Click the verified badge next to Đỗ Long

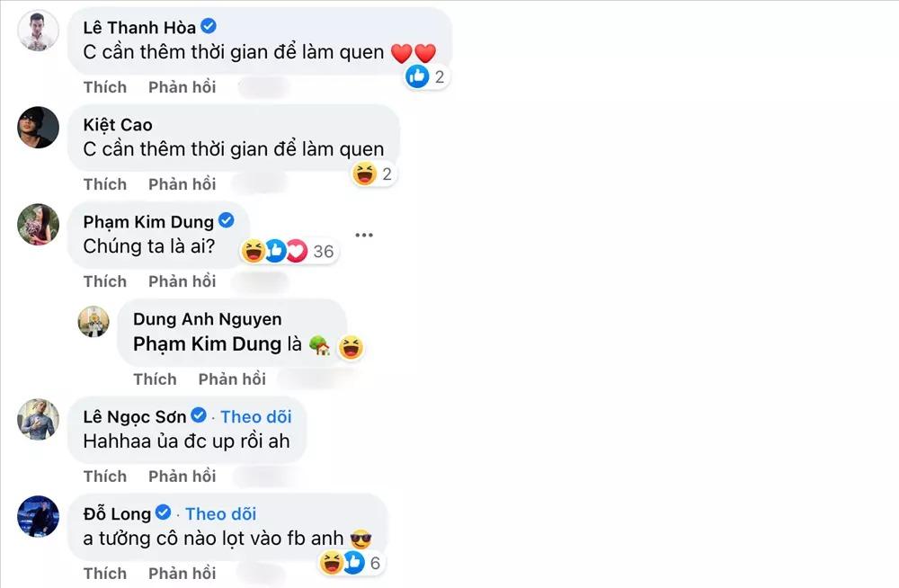tap(163, 512)
